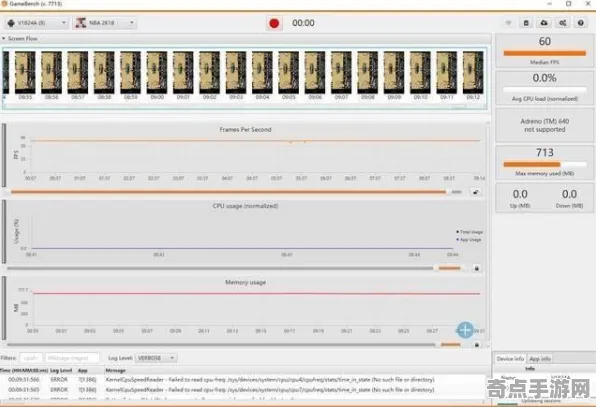Viewport: 596px width, 407px height.
Task: Click the cloud upload icon
Action: pyautogui.click(x=544, y=23)
